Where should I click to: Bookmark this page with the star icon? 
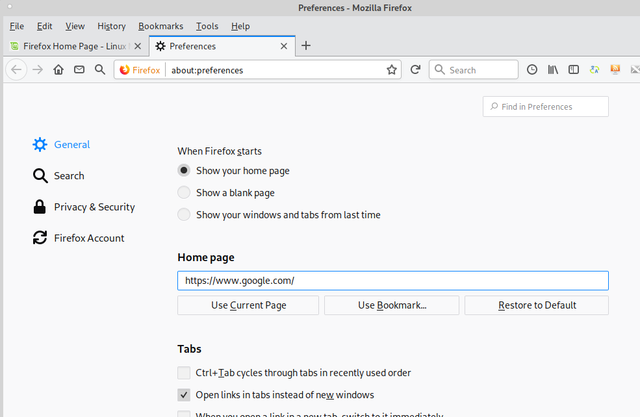(392, 70)
